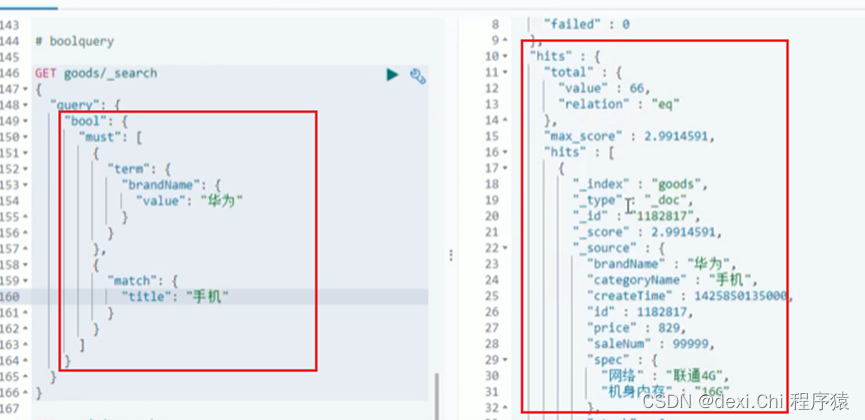Click "网络" : "联通4G" in the response

665,376
